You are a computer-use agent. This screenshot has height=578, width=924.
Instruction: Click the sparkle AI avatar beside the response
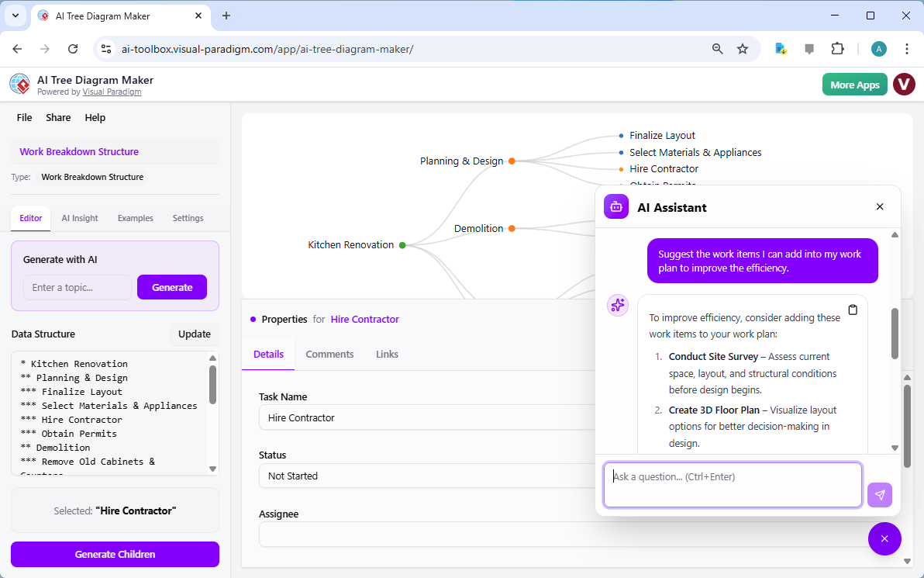coord(618,305)
